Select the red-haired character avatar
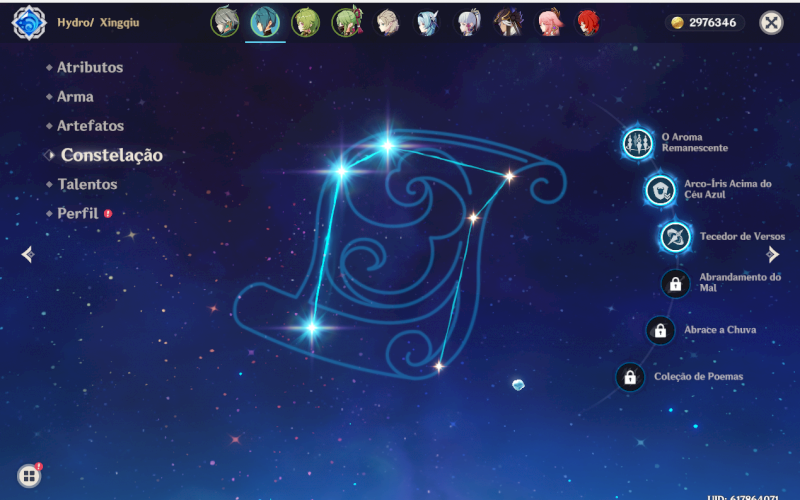 click(588, 22)
